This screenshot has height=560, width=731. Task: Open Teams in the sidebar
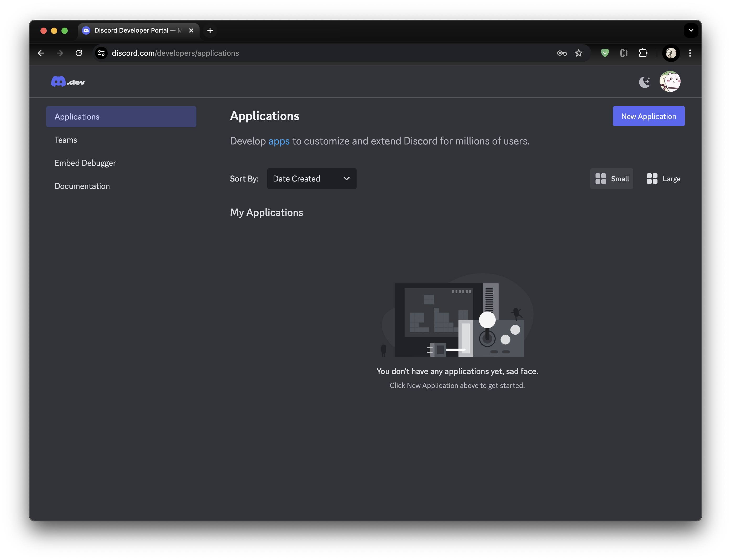coord(66,140)
